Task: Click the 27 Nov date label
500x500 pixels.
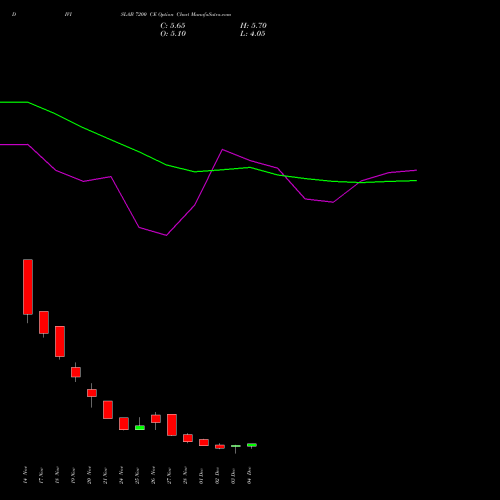Action: (169, 475)
